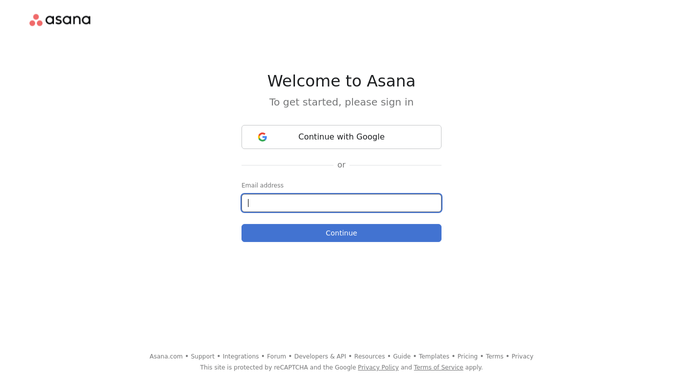
Task: Open the Resources footer link
Action: pyautogui.click(x=369, y=356)
